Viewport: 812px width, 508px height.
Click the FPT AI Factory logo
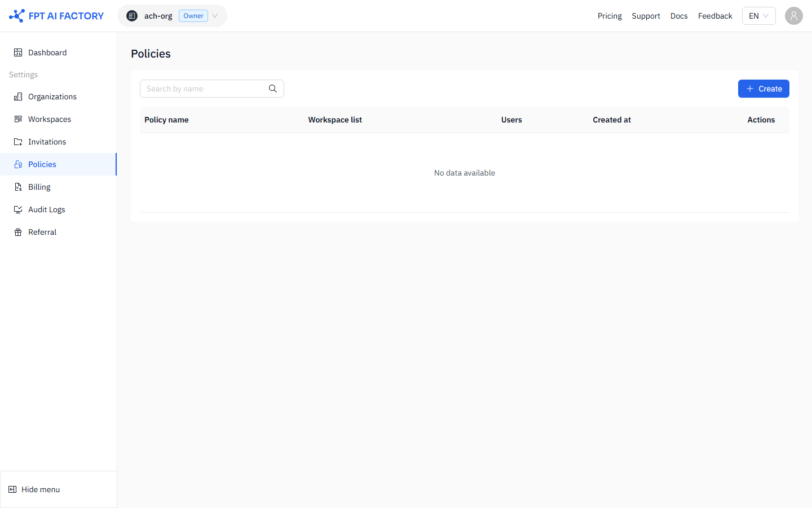56,16
